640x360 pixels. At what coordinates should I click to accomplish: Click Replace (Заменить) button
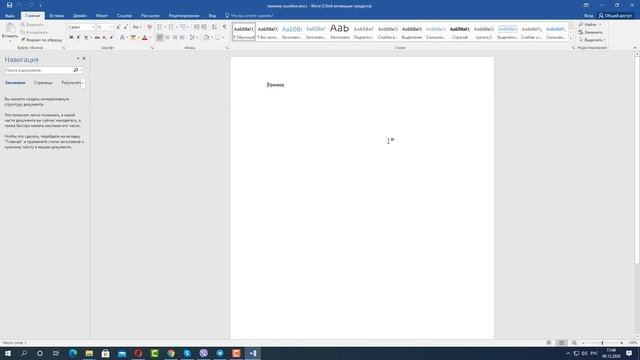coord(591,32)
